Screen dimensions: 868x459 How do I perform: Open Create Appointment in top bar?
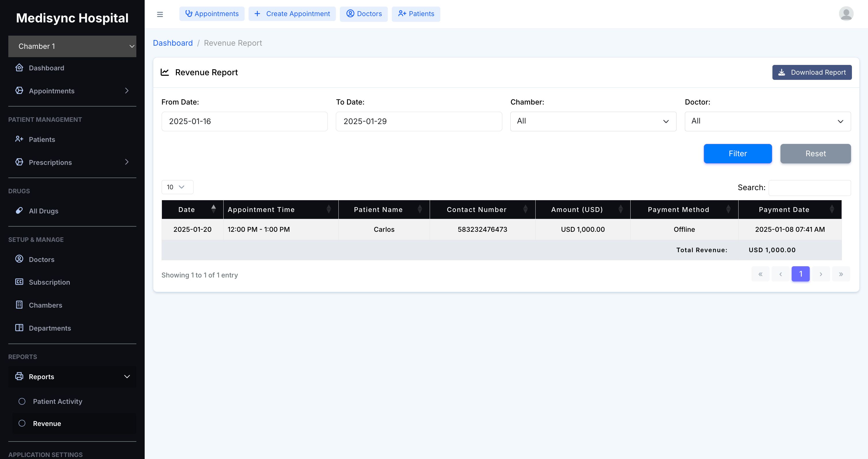point(292,14)
